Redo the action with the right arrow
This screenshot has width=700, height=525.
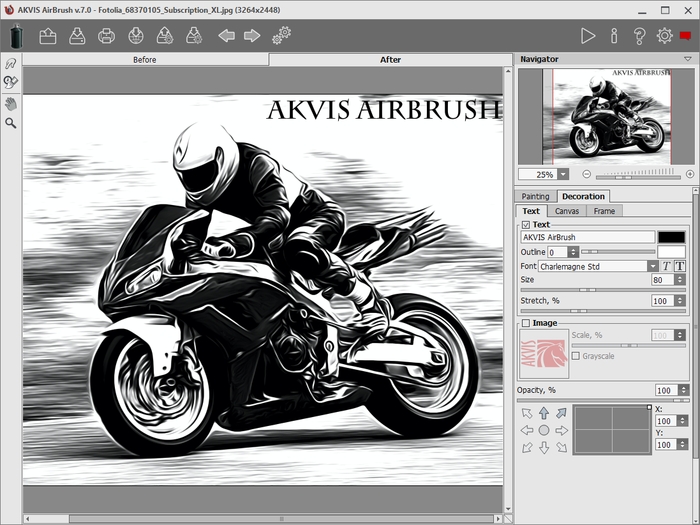click(x=252, y=36)
